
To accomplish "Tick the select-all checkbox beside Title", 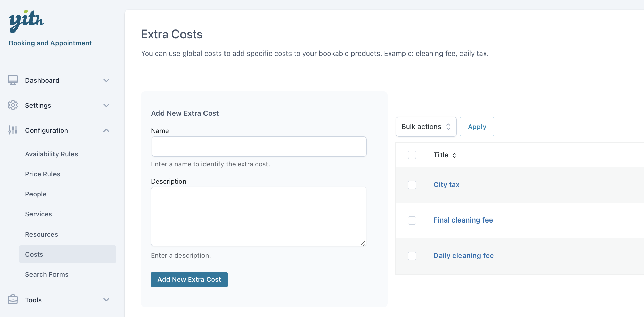I will (x=412, y=155).
